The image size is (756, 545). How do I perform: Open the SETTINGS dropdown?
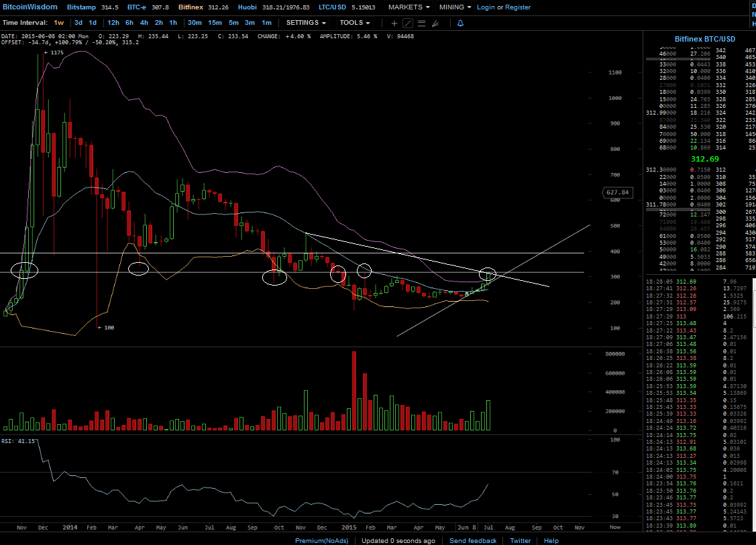pos(306,23)
